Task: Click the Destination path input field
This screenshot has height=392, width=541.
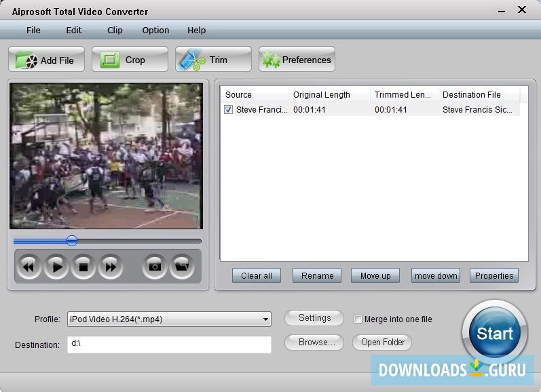Action: click(x=169, y=345)
